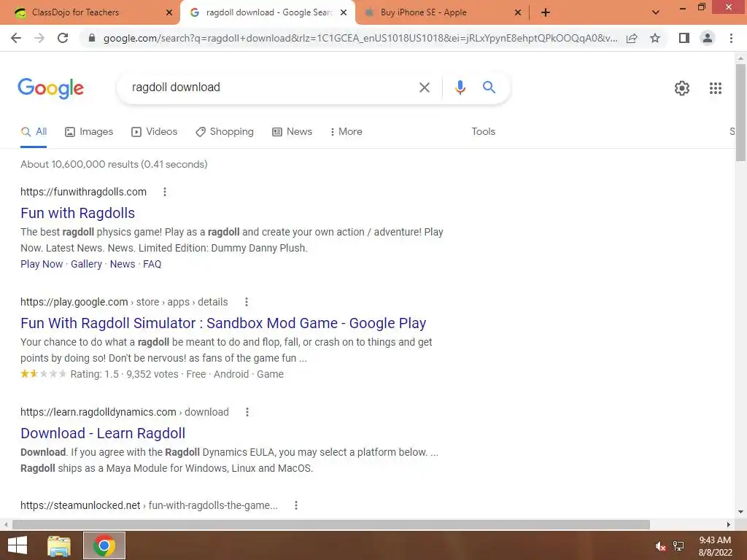Clear the search box with the X
This screenshot has width=747, height=560.
424,87
